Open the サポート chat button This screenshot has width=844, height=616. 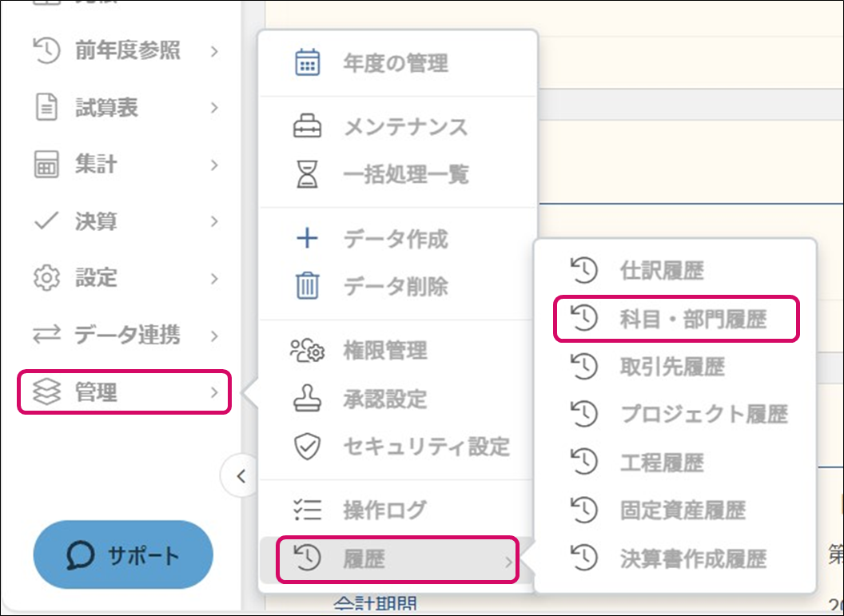[x=123, y=555]
